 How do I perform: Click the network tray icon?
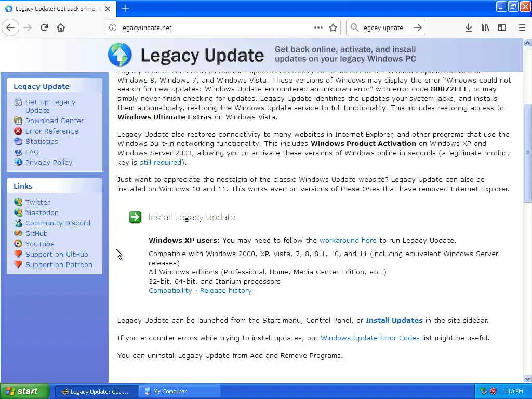click(x=484, y=391)
